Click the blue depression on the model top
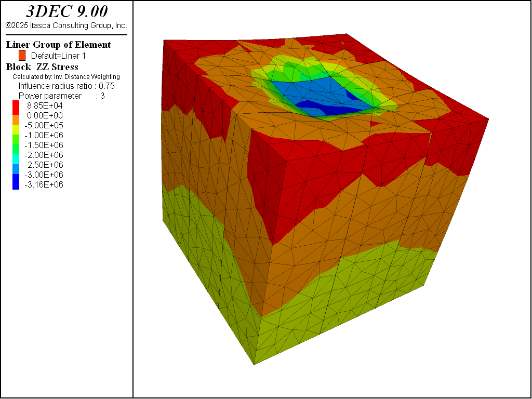Screen dimensions: 532x399 coord(319,97)
